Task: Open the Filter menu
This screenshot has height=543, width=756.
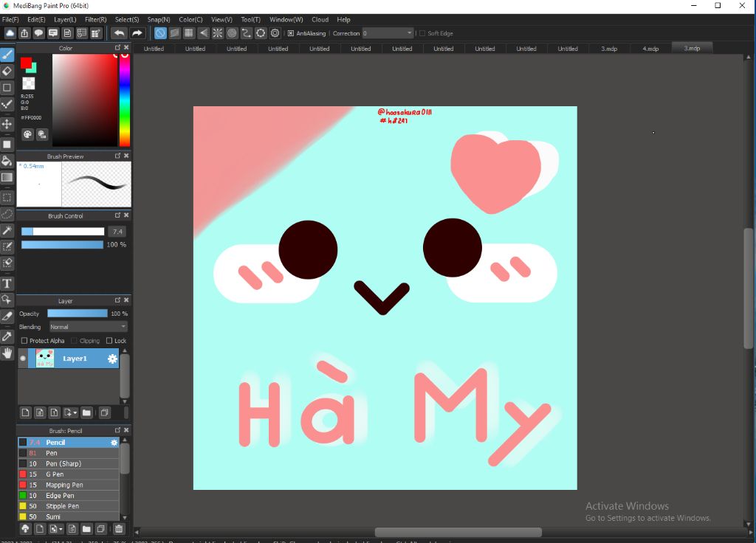Action: tap(95, 19)
